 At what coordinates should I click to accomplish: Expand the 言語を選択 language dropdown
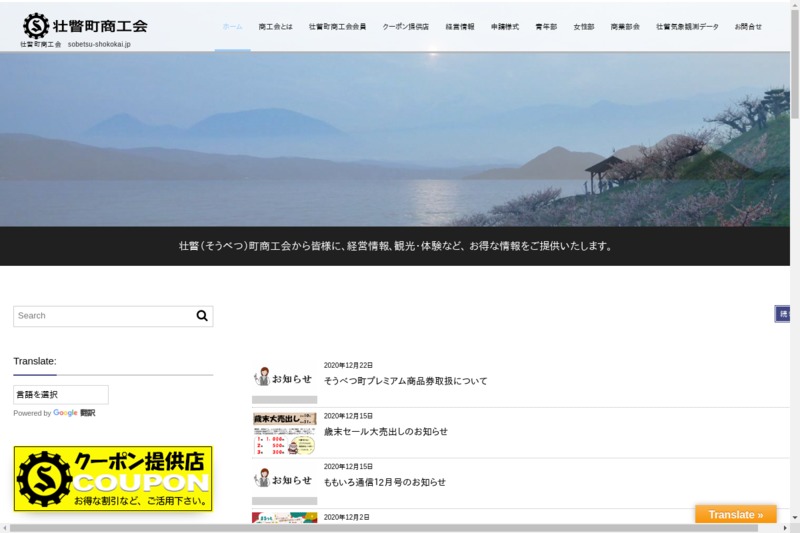(x=60, y=395)
